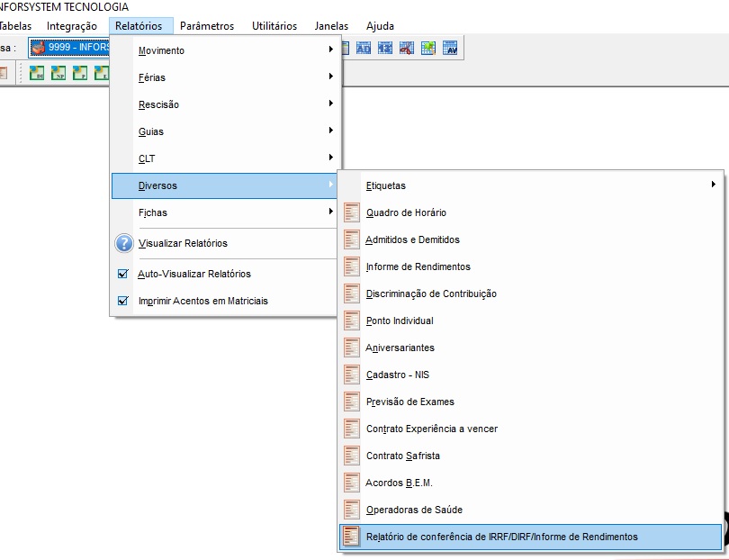
Task: Click the NP toolbar icon
Action: (x=58, y=73)
